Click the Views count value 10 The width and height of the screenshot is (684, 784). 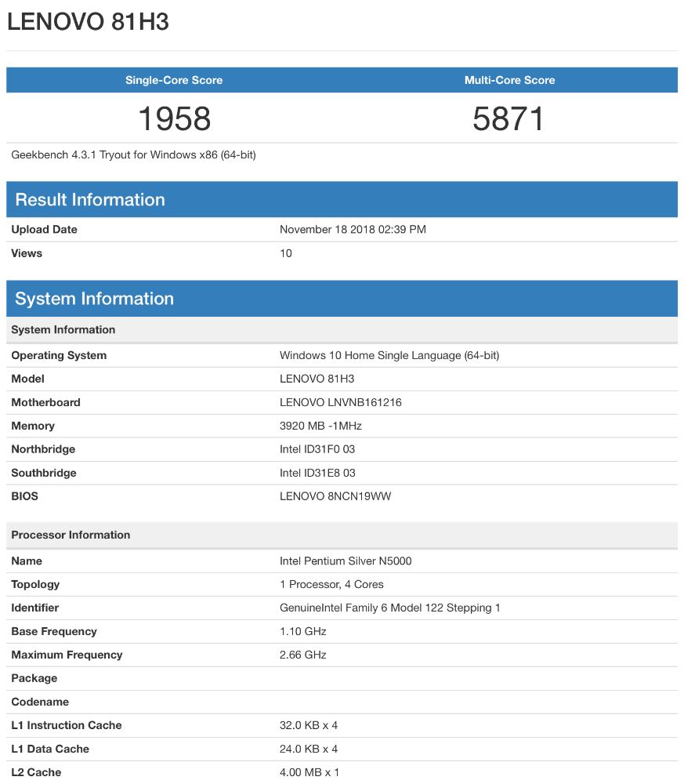click(286, 253)
